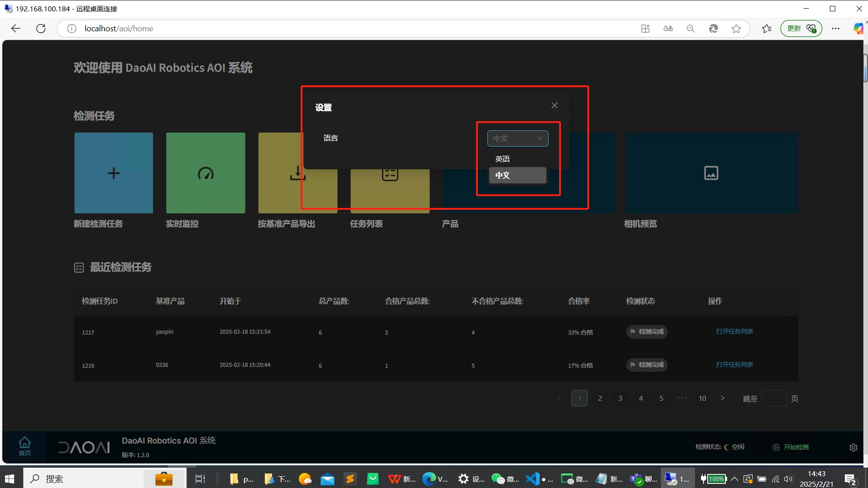Viewport: 868px width, 488px height.
Task: Click the home icon in bottom bar
Action: pyautogui.click(x=25, y=446)
